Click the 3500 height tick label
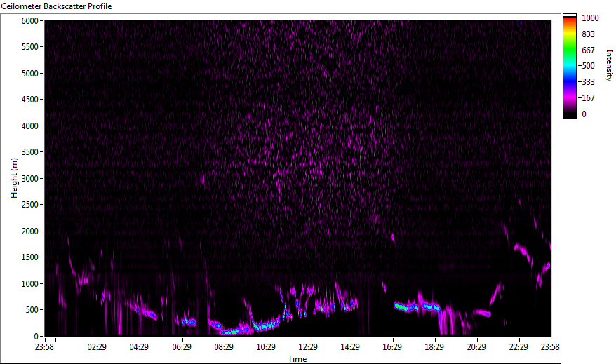The height and width of the screenshot is (364, 616). [30, 152]
